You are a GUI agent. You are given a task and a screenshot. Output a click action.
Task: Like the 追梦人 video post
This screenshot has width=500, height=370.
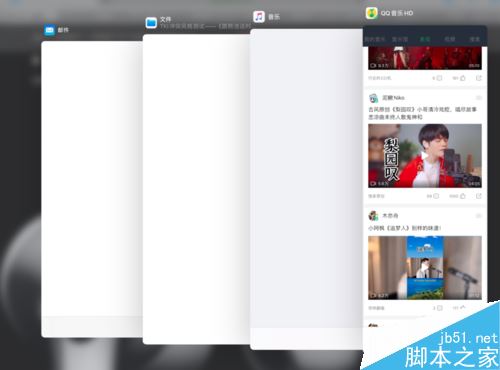[x=459, y=308]
